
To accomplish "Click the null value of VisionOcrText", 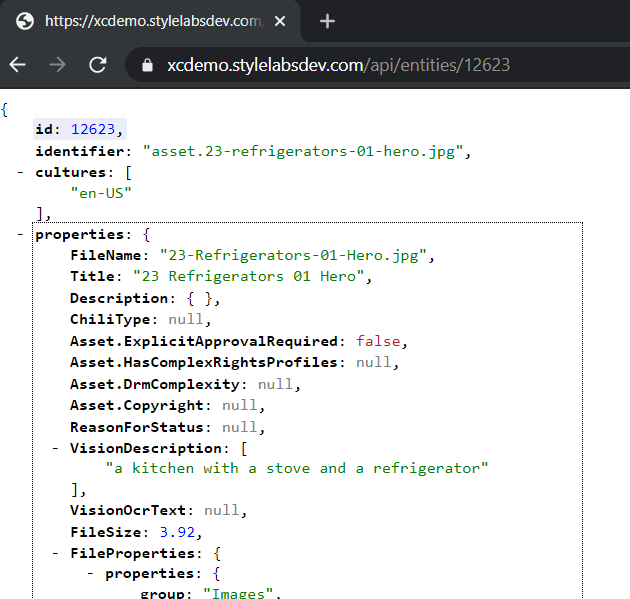I will point(221,510).
